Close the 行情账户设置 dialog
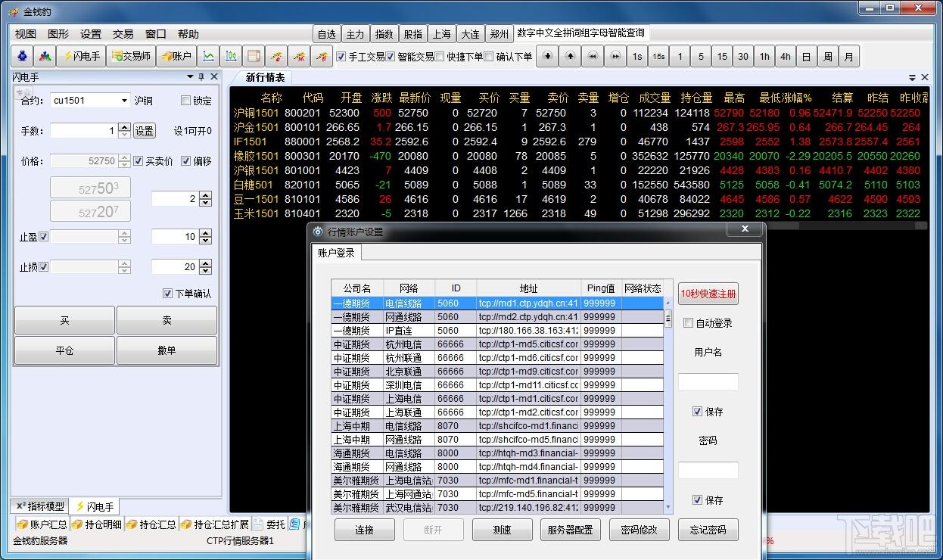The height and width of the screenshot is (560, 943). click(x=745, y=229)
